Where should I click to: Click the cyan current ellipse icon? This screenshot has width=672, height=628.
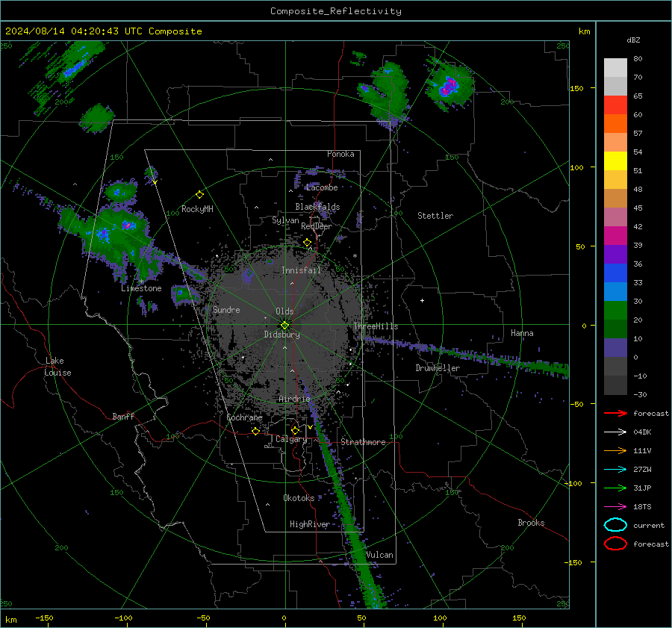pyautogui.click(x=615, y=525)
